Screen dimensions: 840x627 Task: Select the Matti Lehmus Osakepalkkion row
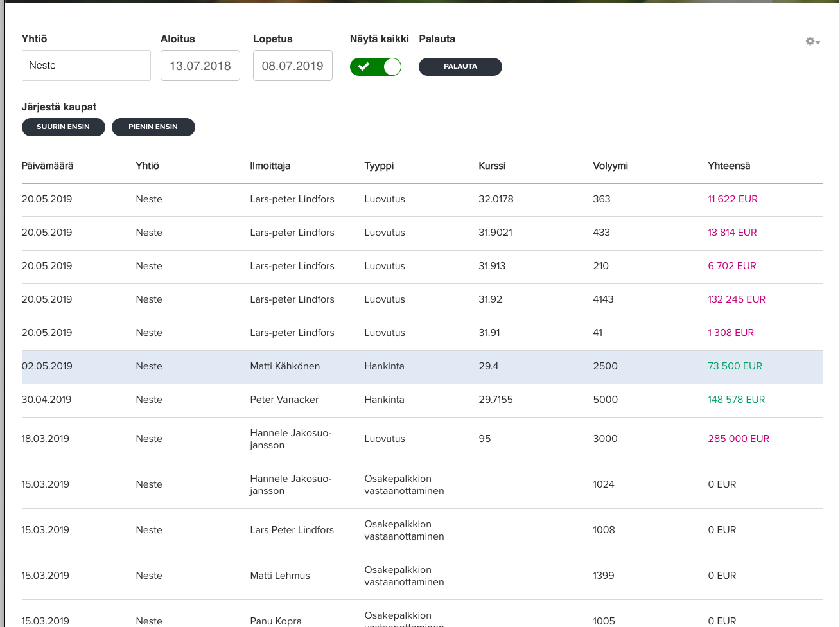pyautogui.click(x=423, y=577)
